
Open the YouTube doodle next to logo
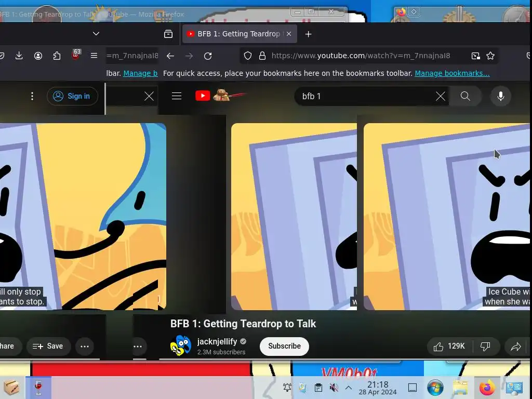tap(229, 95)
